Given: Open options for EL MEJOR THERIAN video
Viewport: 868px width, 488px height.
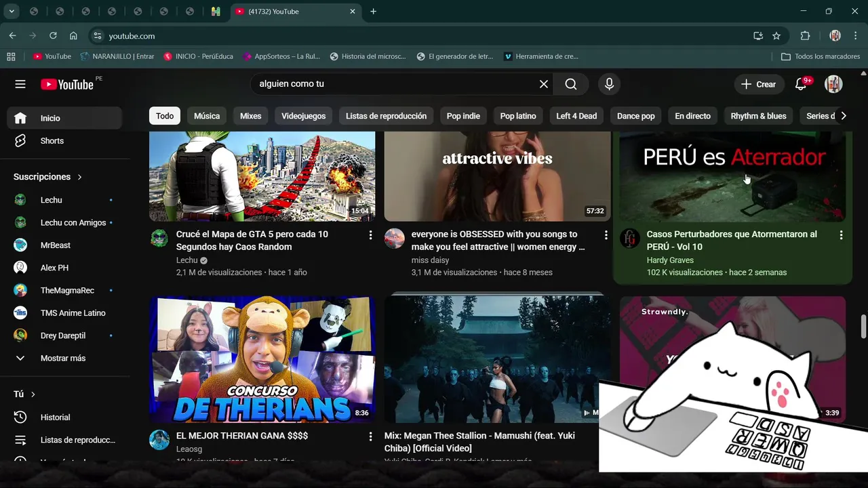Looking at the screenshot, I should click(x=370, y=436).
